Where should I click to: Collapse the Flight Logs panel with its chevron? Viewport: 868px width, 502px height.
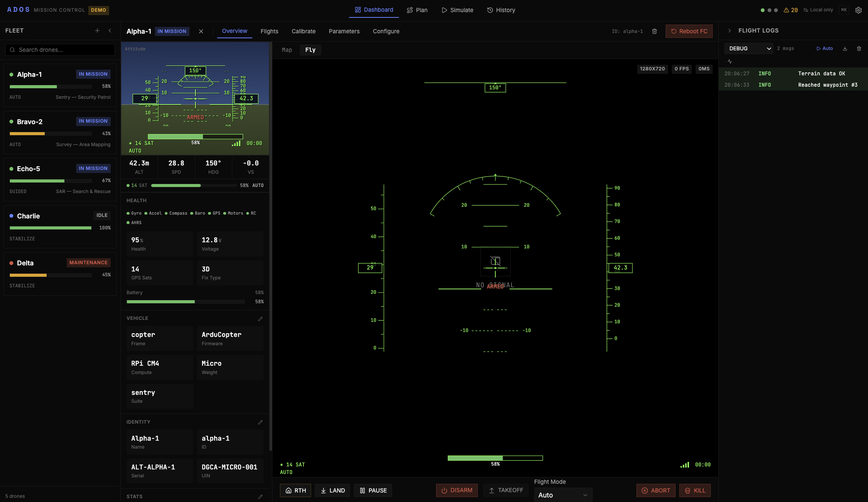click(729, 31)
